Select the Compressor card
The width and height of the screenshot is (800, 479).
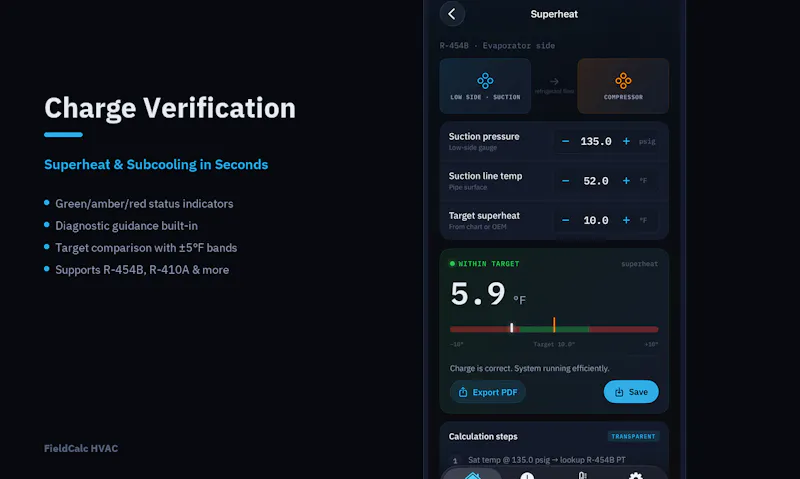pos(623,86)
